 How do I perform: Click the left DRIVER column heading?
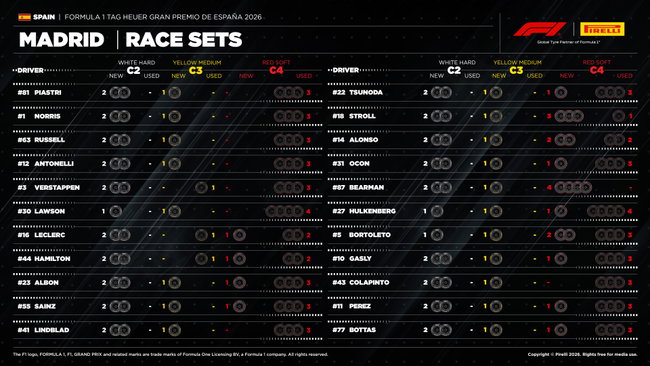coord(30,70)
